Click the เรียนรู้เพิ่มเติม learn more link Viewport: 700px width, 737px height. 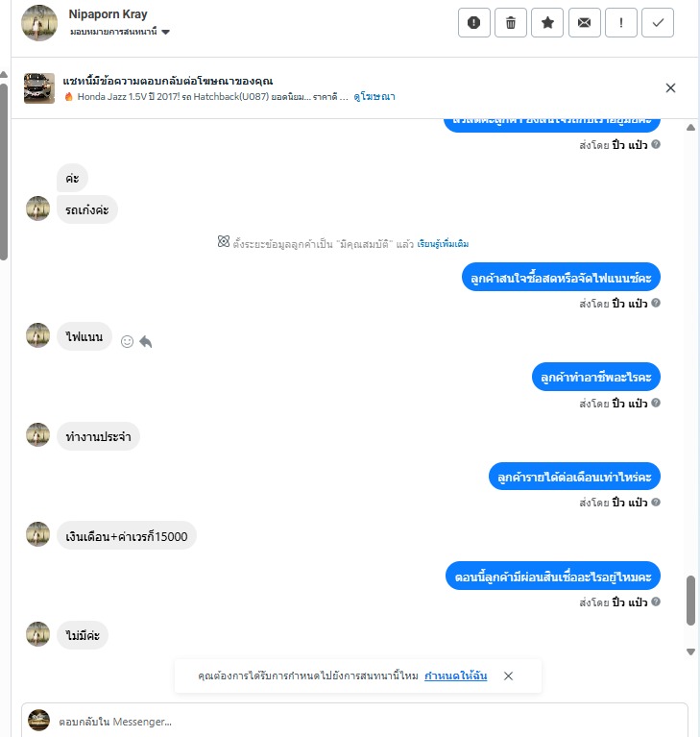[x=443, y=244]
